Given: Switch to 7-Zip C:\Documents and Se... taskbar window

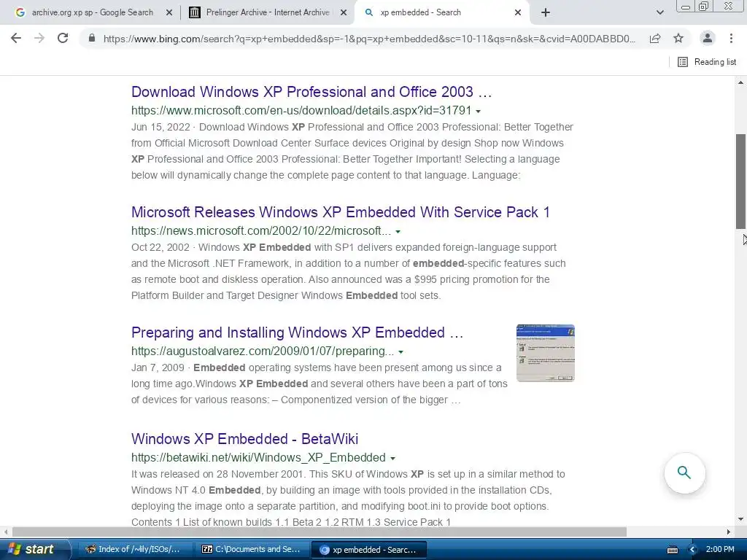Looking at the screenshot, I should coord(251,549).
